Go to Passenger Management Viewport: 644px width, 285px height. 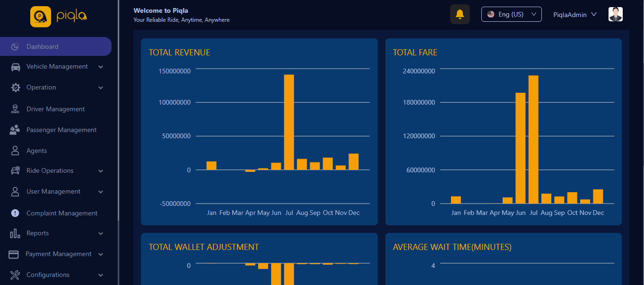pos(56,130)
